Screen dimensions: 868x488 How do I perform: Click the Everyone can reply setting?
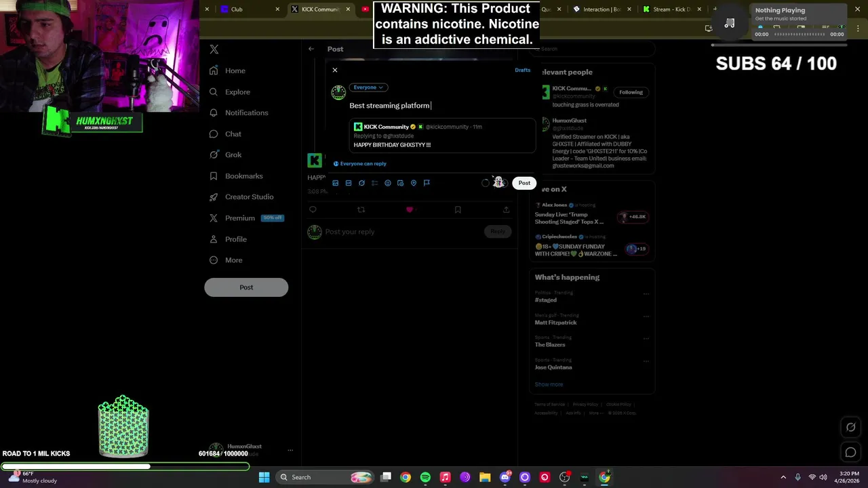click(360, 163)
